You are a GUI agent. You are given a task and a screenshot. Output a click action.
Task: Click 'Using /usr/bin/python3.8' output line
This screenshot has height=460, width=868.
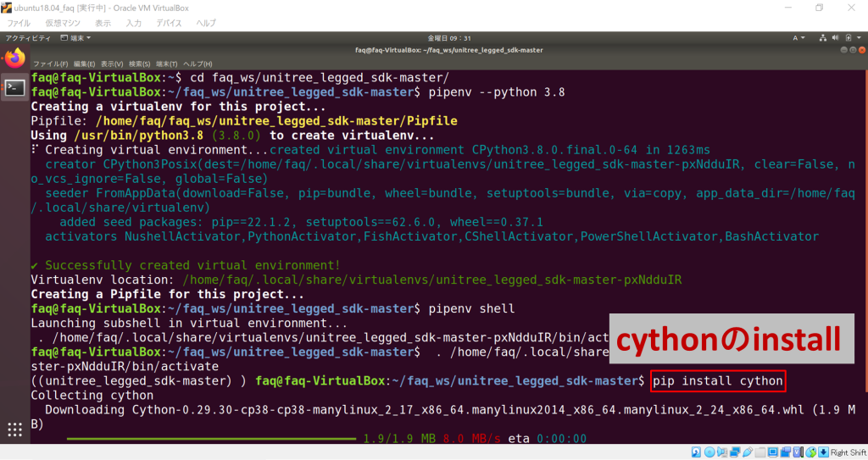coord(232,135)
